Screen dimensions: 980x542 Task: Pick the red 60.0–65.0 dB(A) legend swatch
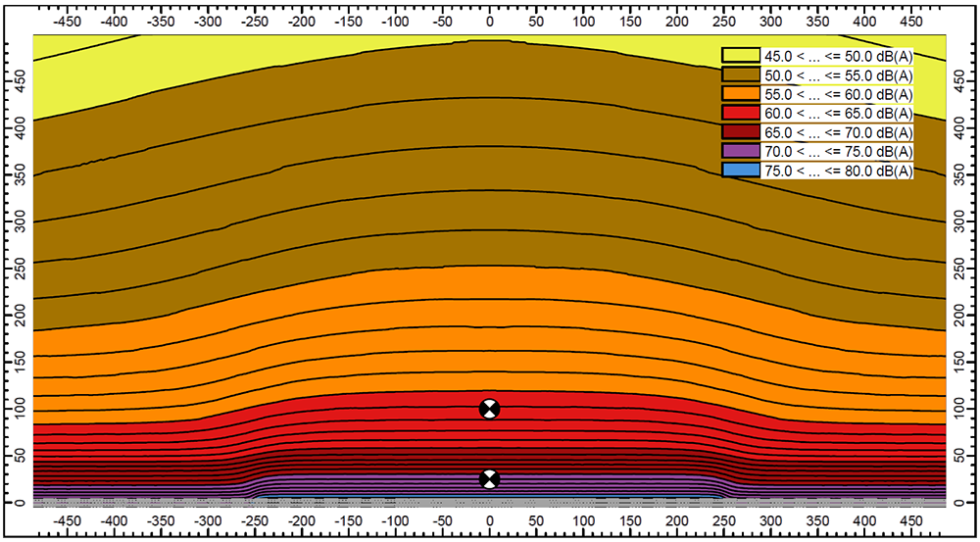(741, 113)
